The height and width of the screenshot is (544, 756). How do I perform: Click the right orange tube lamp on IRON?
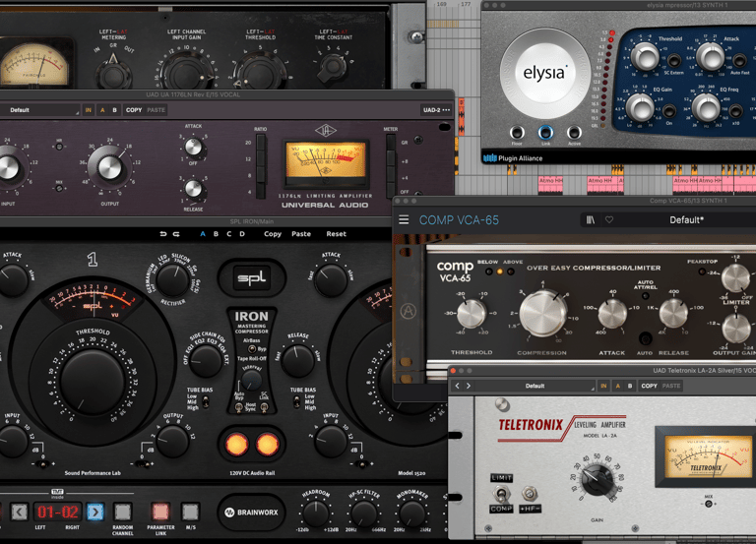(268, 444)
